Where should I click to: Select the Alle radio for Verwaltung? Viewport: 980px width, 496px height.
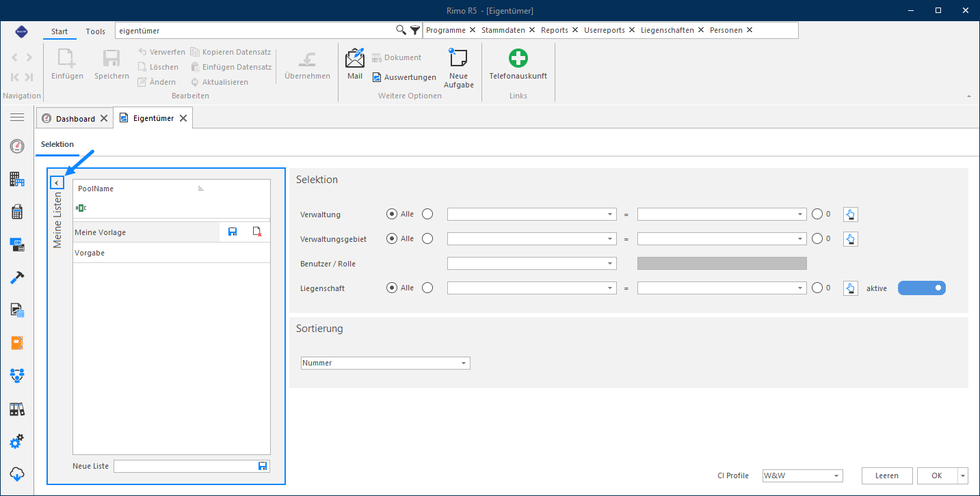392,214
